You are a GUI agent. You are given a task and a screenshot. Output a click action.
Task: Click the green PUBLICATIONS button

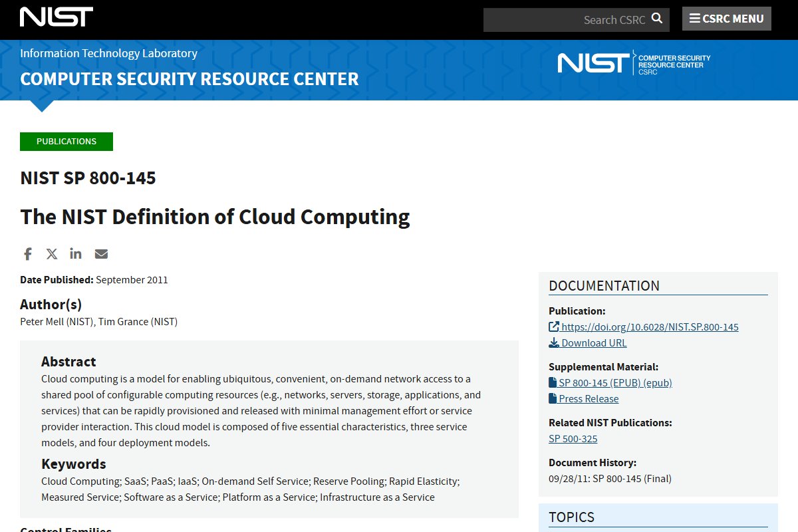(66, 142)
